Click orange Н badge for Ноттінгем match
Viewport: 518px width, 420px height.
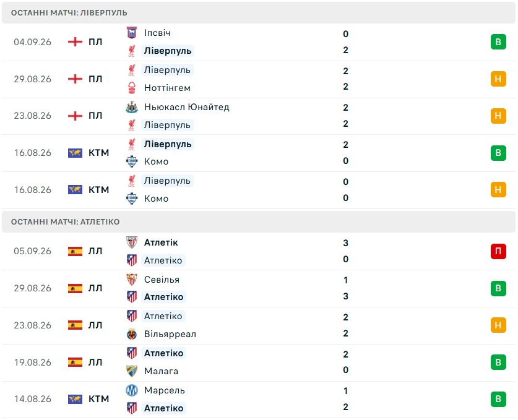point(498,79)
